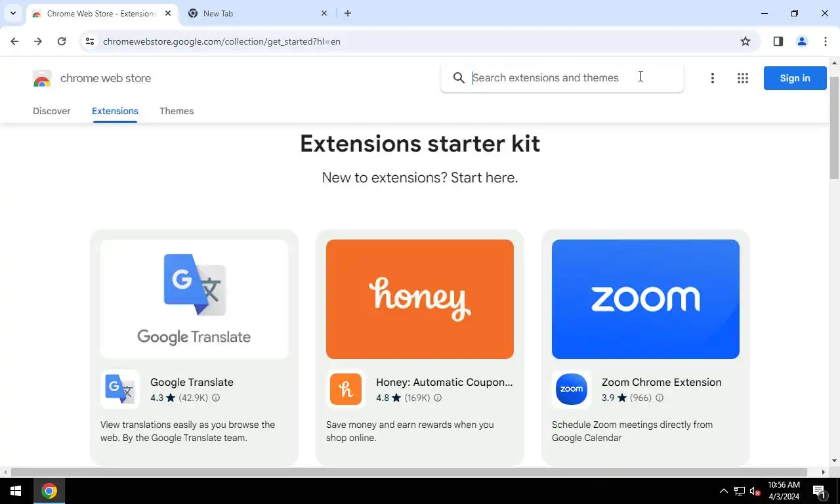Open the Chrome profile avatar
Viewport: 840px width, 504px height.
(802, 41)
